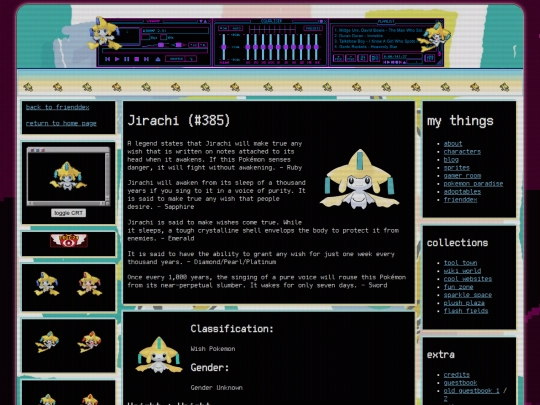Click the "Jirachi (#385)" heading
Viewport: 540px width, 405px height.
pyautogui.click(x=179, y=121)
